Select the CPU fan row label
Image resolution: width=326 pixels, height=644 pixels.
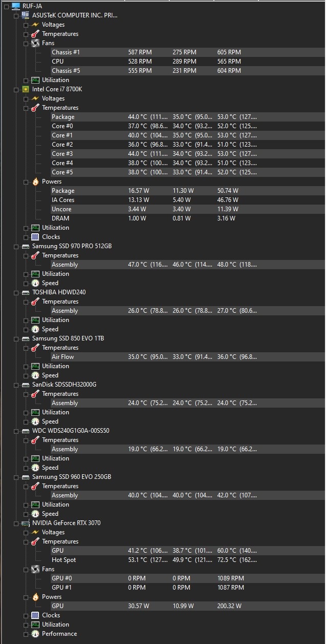pos(57,62)
